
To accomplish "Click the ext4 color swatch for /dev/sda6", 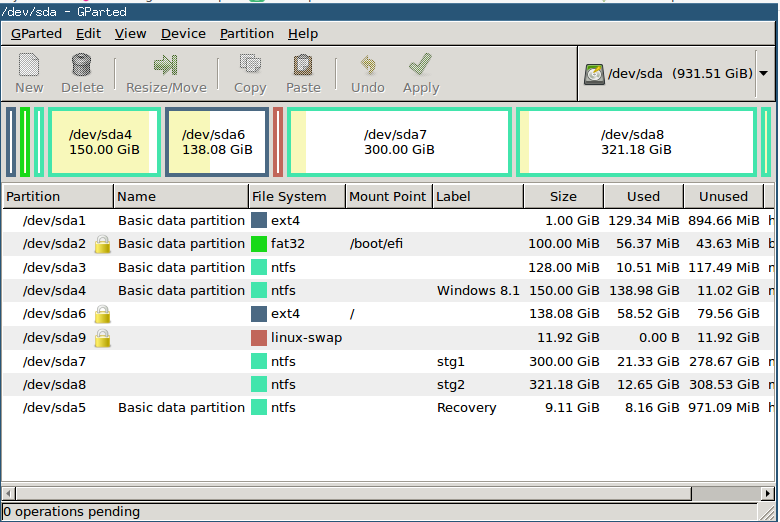I will pos(259,314).
